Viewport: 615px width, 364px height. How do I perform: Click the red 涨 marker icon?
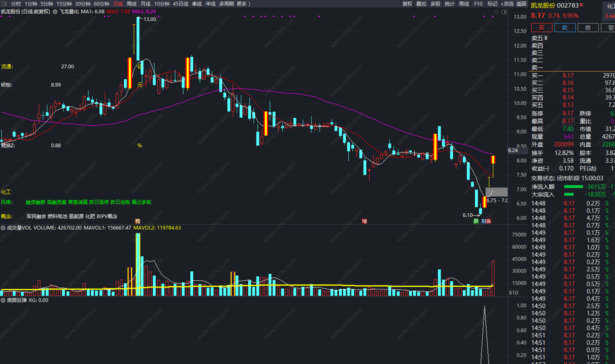pyautogui.click(x=489, y=221)
